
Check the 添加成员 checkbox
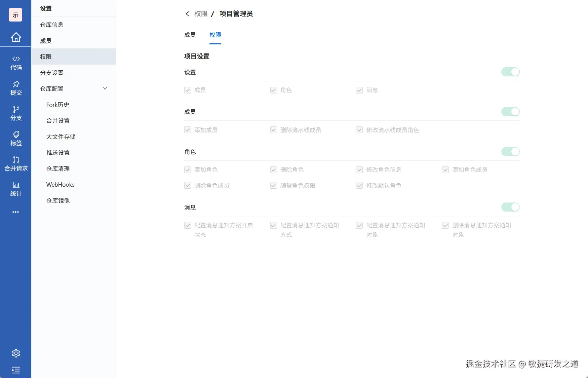(188, 130)
